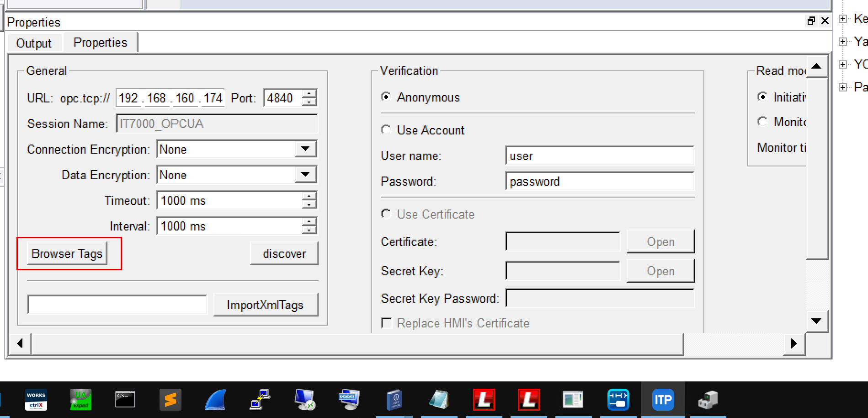This screenshot has height=418, width=868.
Task: Open PuTTY from the taskbar
Action: coord(260,400)
